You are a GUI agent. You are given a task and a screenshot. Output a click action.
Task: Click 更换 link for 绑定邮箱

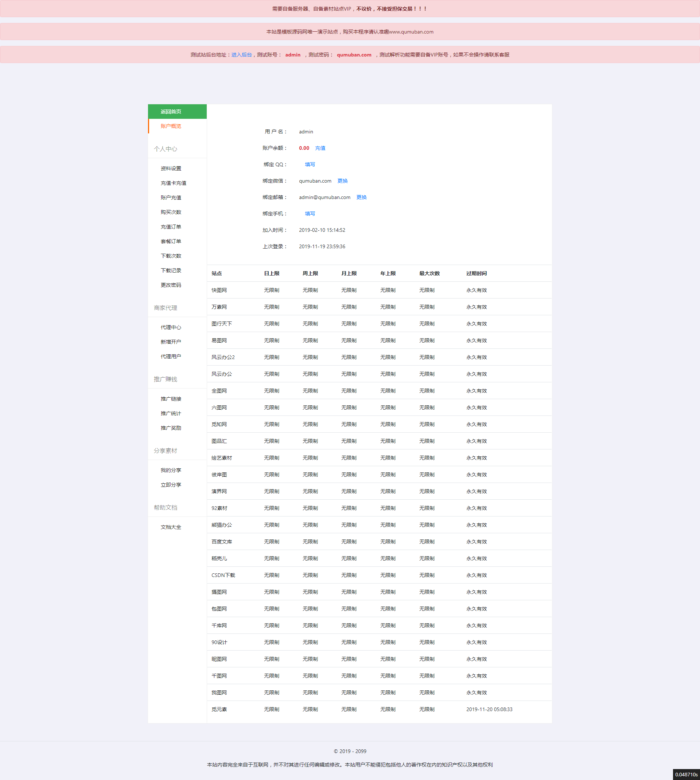362,197
